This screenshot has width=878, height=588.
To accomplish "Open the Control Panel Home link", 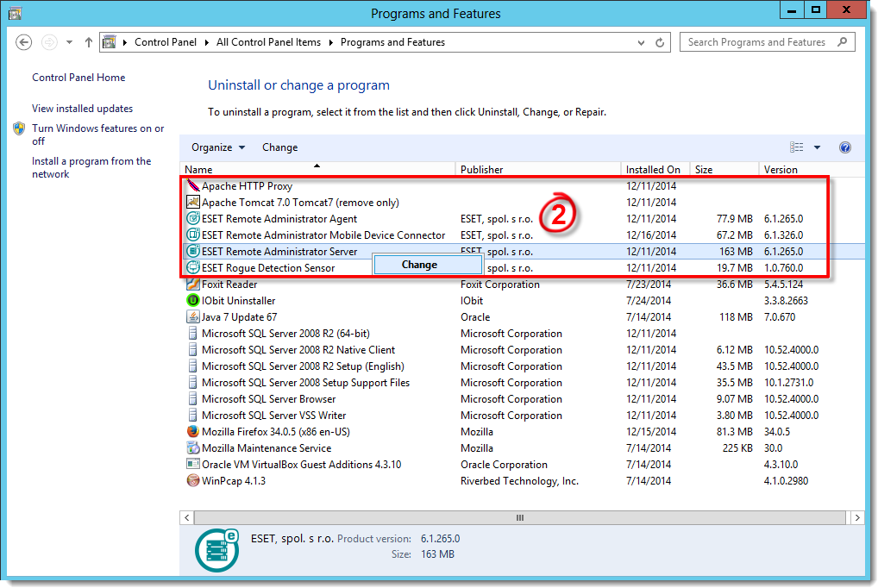I will click(x=78, y=78).
